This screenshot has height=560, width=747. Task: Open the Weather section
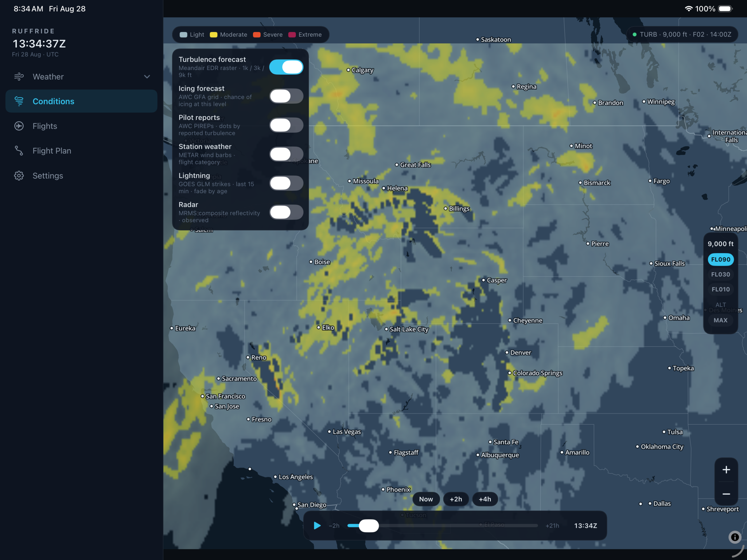click(81, 77)
